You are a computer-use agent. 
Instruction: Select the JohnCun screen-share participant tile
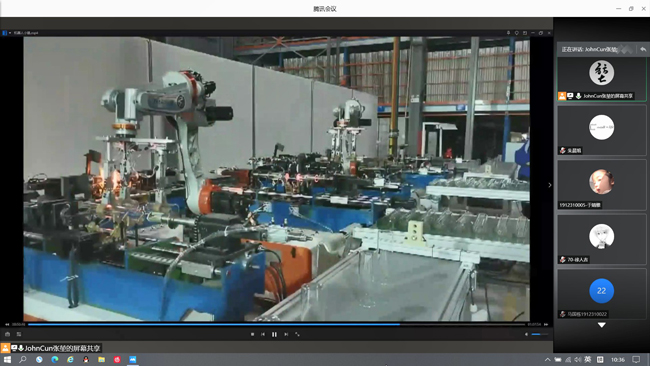pyautogui.click(x=601, y=79)
